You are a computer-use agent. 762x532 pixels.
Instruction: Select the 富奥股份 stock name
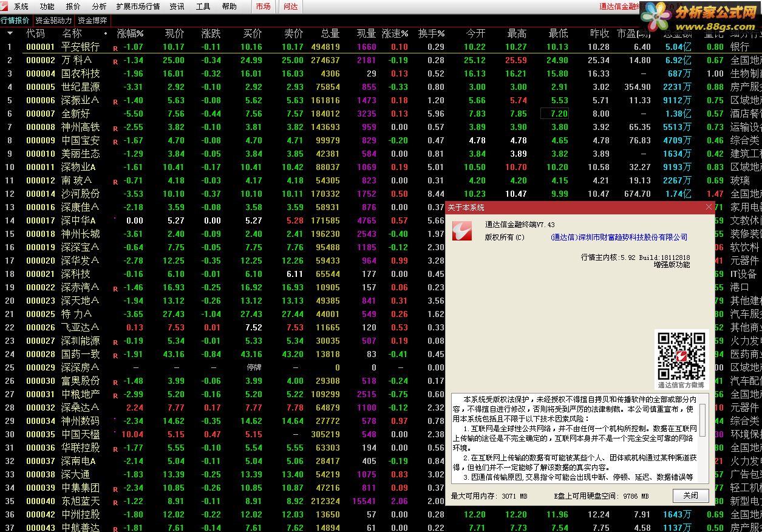(81, 381)
